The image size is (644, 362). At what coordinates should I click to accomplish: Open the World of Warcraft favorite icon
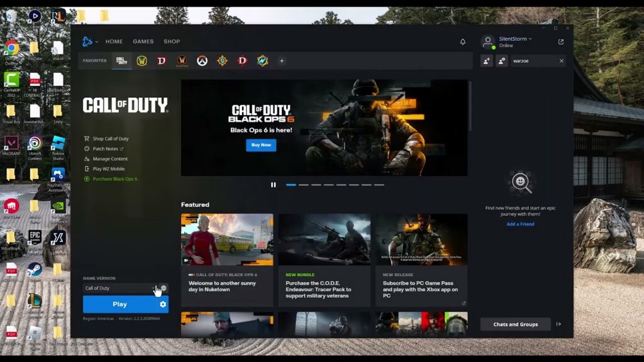(x=142, y=61)
